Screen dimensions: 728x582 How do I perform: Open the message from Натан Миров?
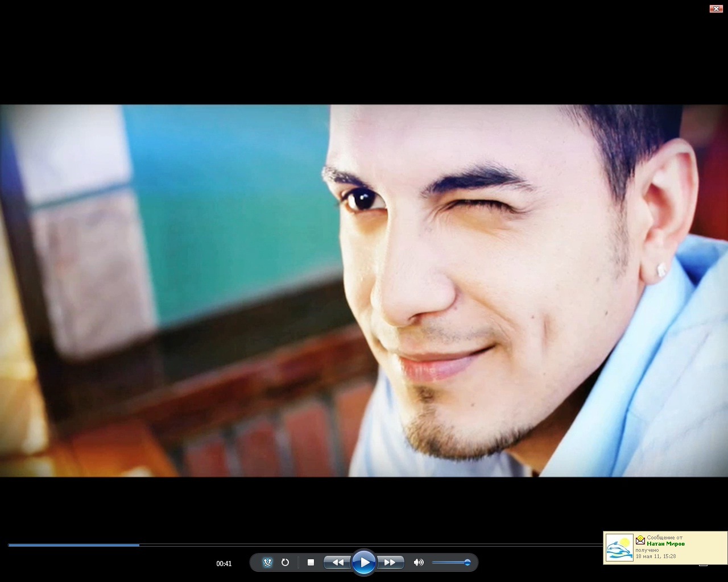(x=665, y=544)
